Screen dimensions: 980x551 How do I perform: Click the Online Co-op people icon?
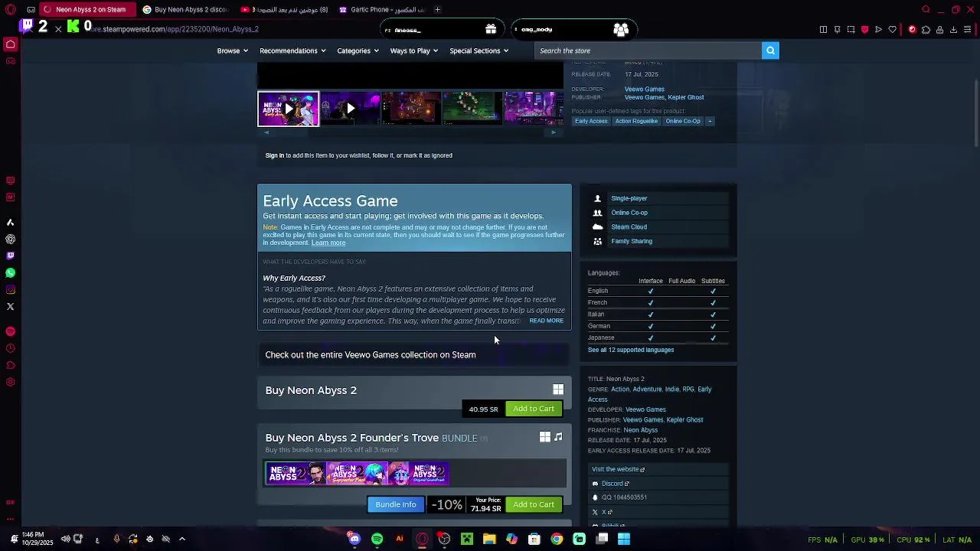598,213
